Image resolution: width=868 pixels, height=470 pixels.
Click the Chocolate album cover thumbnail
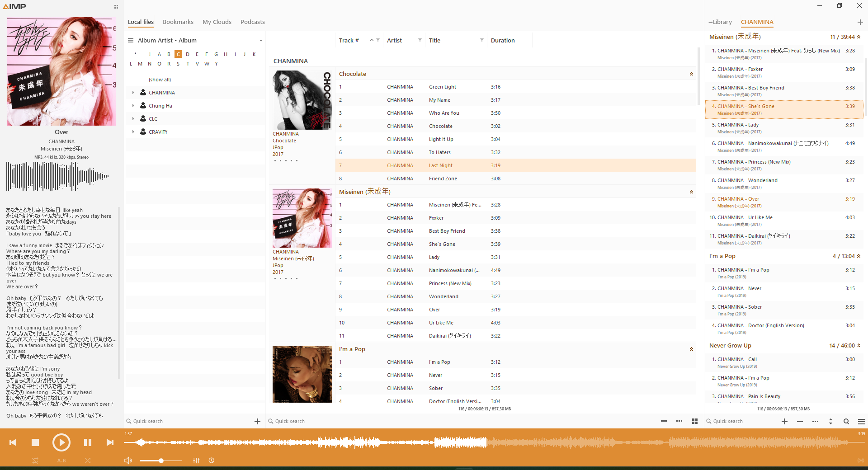click(x=302, y=100)
